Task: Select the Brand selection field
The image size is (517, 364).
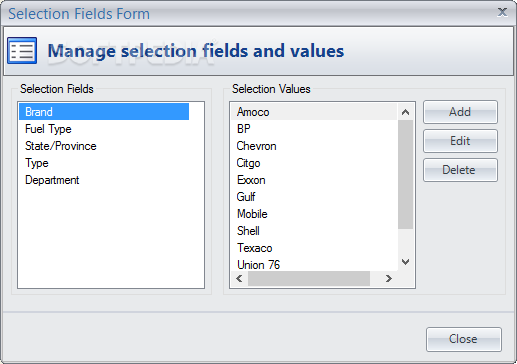Action: click(104, 112)
